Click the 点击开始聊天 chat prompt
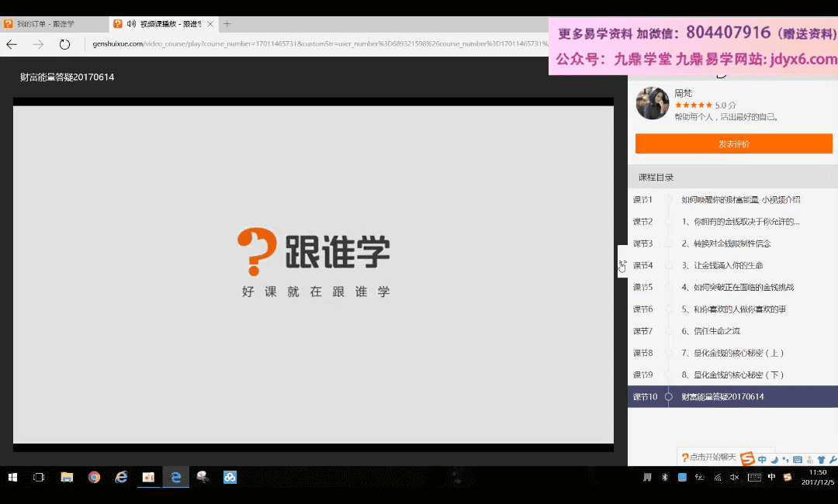Image resolution: width=838 pixels, height=504 pixels. [x=708, y=457]
